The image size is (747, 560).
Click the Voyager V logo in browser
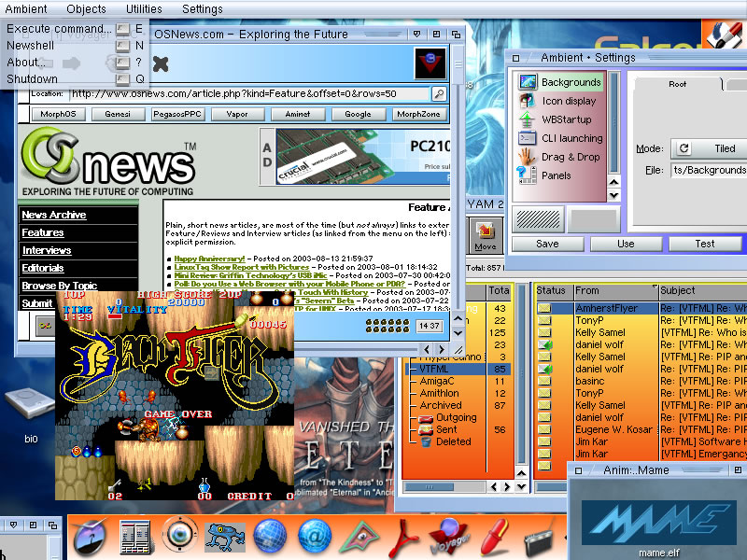coord(430,63)
